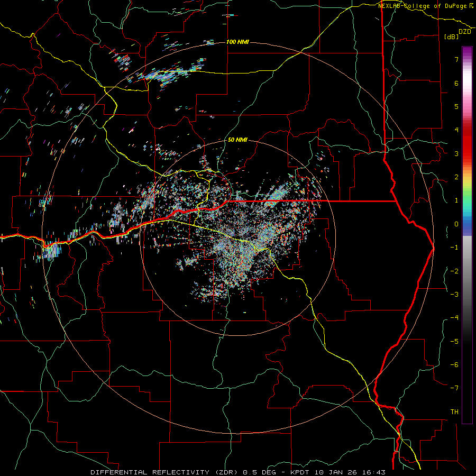Click the DIFFERENTIAL REFLECTIVITY (ZDR) title text
The height and width of the screenshot is (476, 476).
coord(165,472)
